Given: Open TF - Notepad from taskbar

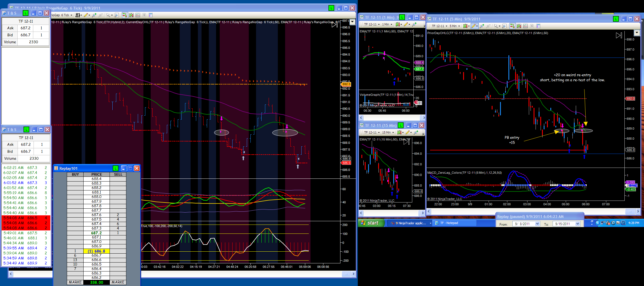Looking at the screenshot, I should click(x=454, y=223).
